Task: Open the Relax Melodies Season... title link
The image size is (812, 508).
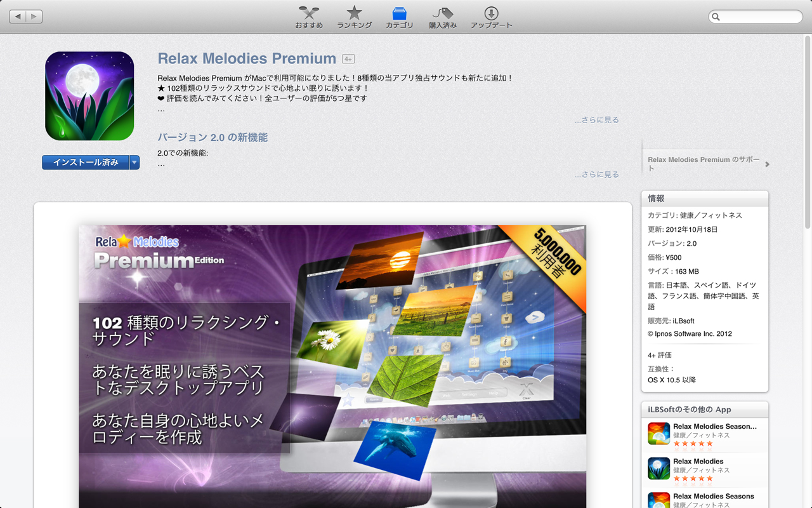Action: (715, 427)
